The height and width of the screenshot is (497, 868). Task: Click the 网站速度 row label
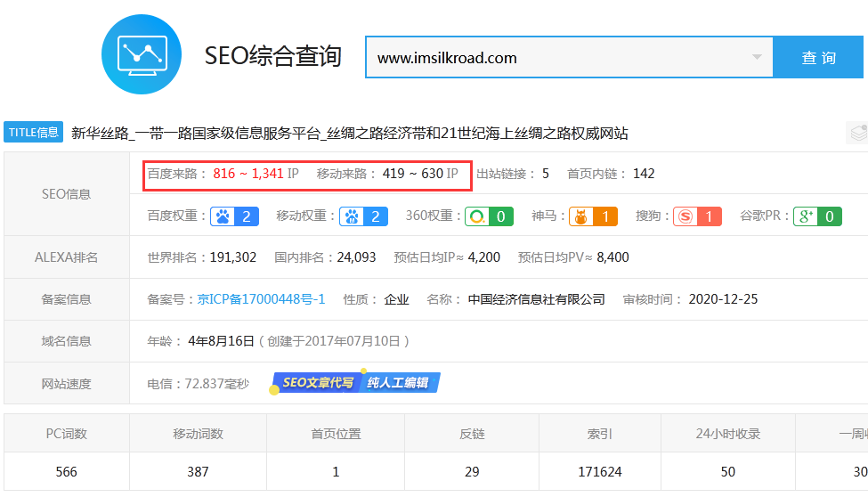click(x=67, y=383)
